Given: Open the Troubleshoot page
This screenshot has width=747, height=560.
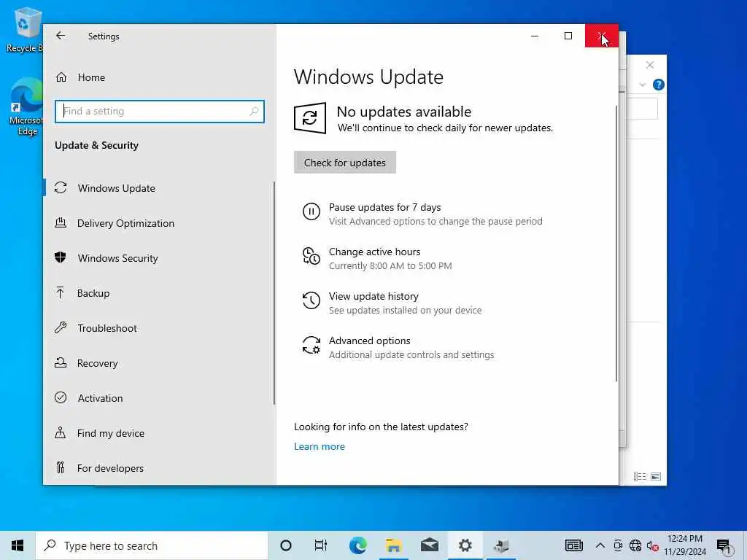Looking at the screenshot, I should click(x=107, y=328).
